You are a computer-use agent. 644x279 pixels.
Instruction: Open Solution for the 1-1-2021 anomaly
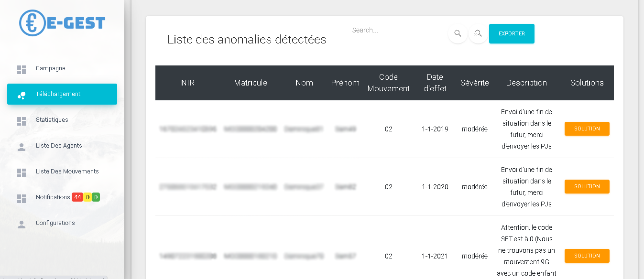coord(587,256)
